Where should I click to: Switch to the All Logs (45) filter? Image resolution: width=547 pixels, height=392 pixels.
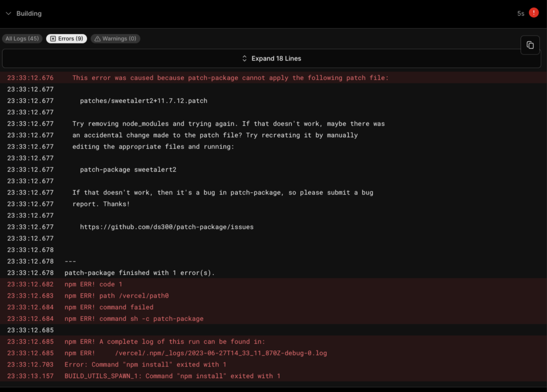tap(22, 39)
